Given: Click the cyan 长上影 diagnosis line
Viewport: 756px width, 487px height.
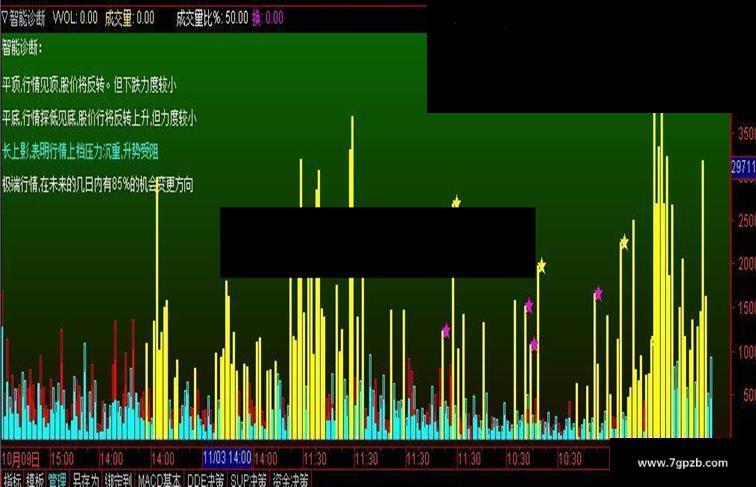Looking at the screenshot, I should click(80, 152).
